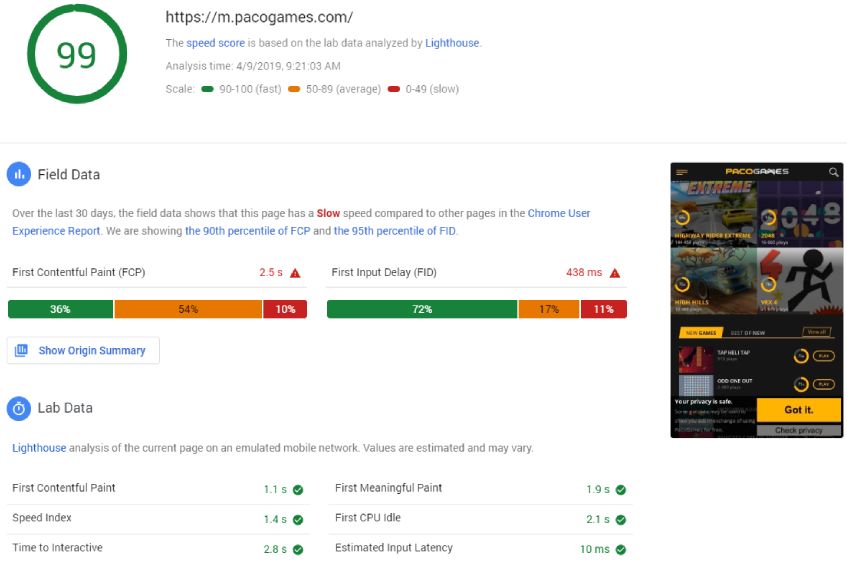Click the orange 17% segment of FID bar

[549, 309]
